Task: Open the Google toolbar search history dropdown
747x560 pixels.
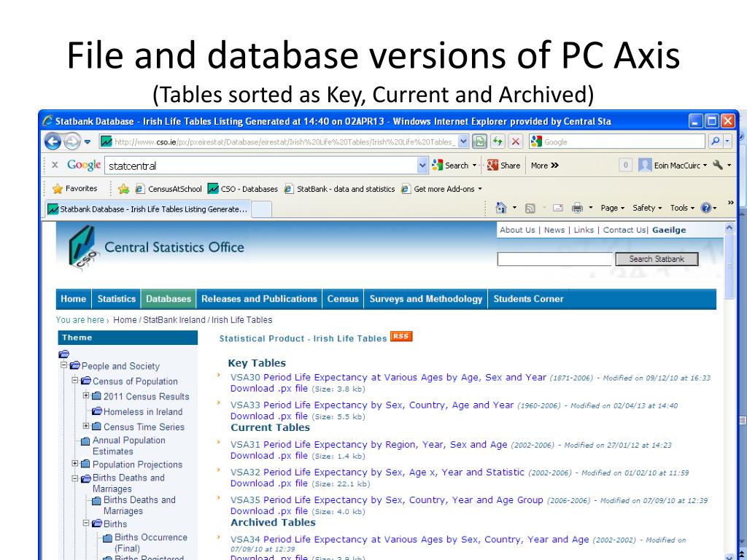Action: 422,166
